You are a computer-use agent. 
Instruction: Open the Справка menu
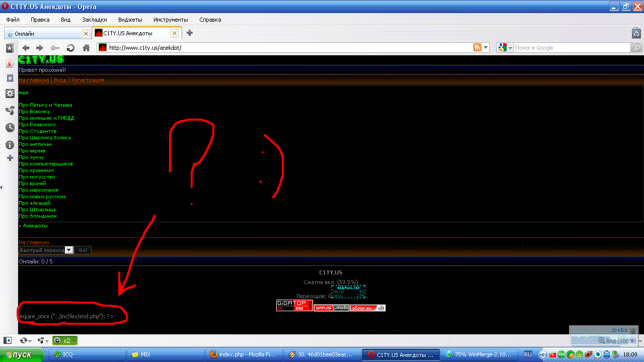click(210, 20)
